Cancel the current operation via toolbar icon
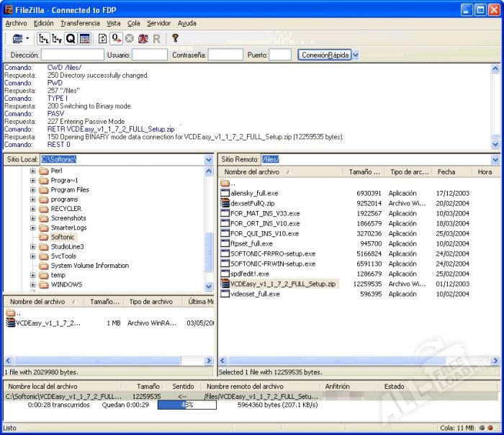Screen dimensions: 504x435 click(x=130, y=38)
